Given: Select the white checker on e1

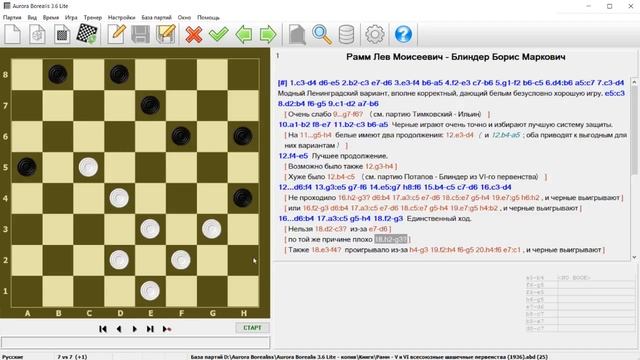Looking at the screenshot, I should tap(150, 291).
